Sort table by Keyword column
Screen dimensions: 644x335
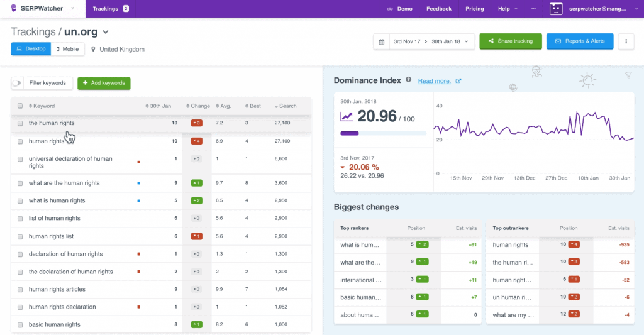tap(42, 106)
